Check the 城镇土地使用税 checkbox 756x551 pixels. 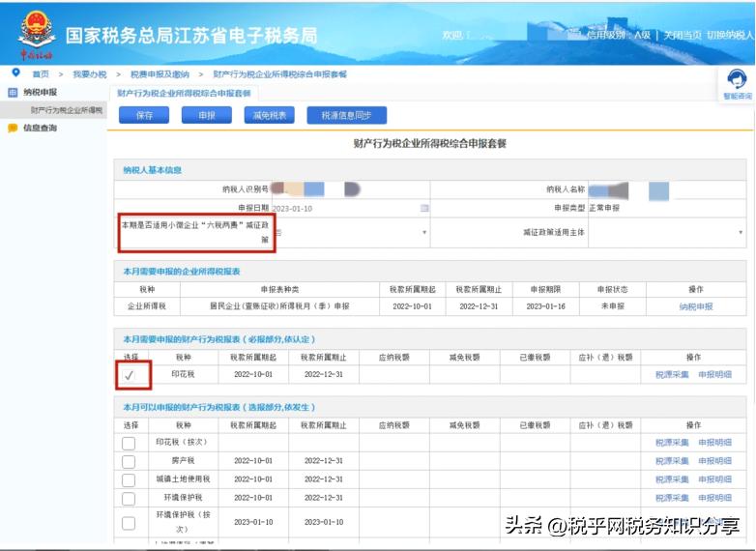click(129, 480)
